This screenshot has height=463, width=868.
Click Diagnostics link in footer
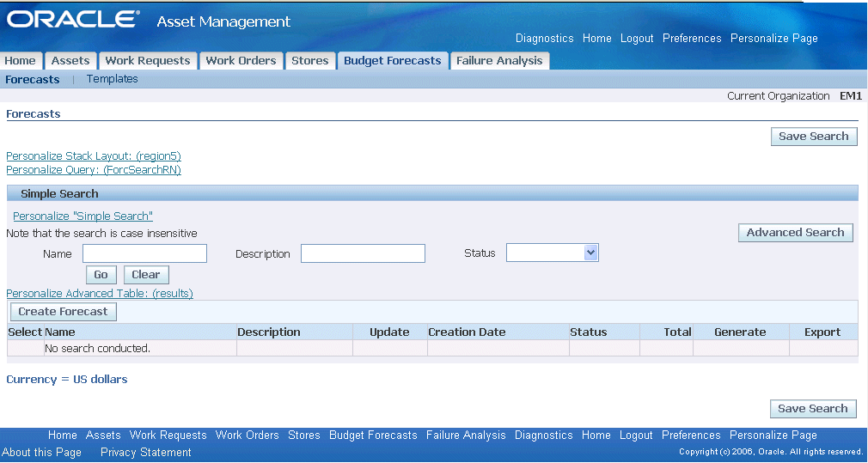pos(544,435)
